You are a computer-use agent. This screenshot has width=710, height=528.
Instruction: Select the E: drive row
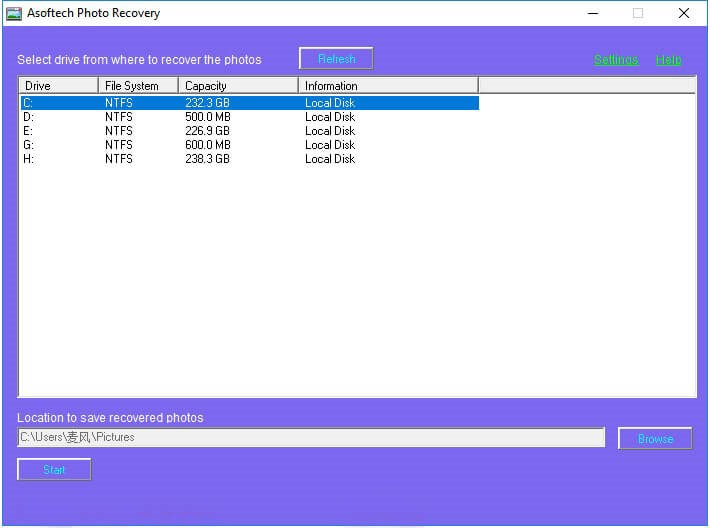pos(249,131)
